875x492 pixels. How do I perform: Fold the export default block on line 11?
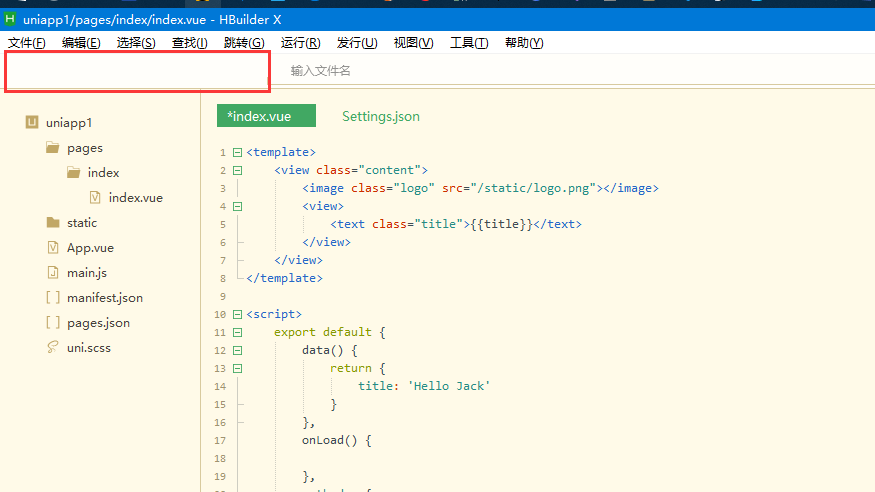pos(237,332)
